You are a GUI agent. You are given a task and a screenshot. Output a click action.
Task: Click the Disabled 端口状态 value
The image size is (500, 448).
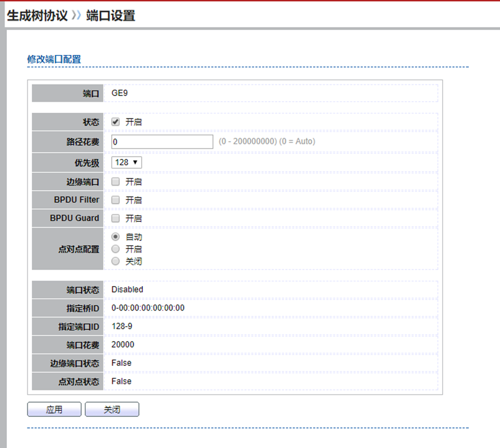click(127, 290)
